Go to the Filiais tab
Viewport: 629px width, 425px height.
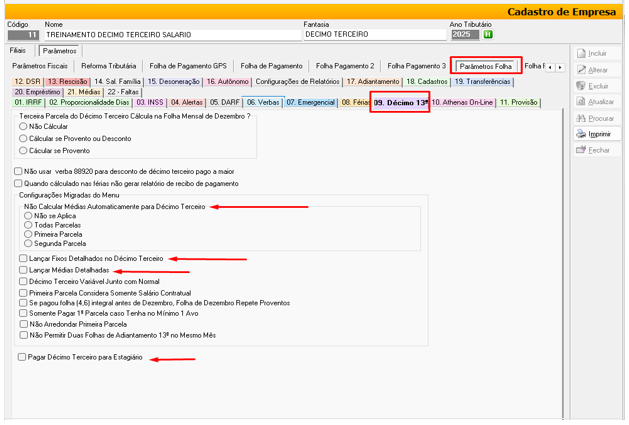(18, 50)
